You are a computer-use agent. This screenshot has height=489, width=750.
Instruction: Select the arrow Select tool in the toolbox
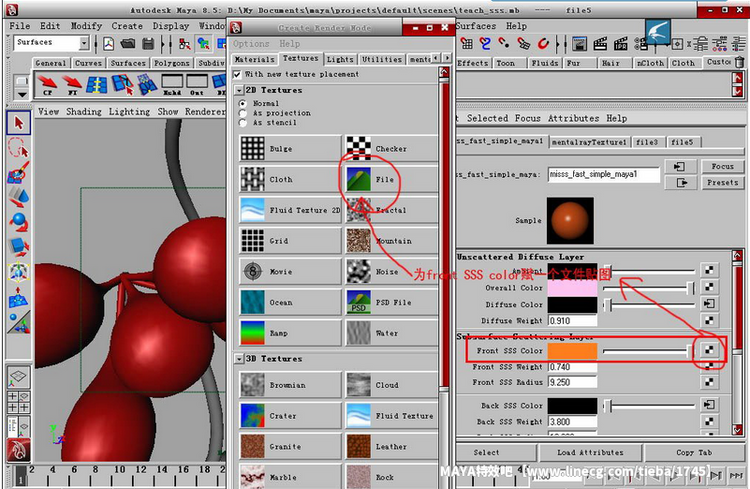click(x=19, y=123)
